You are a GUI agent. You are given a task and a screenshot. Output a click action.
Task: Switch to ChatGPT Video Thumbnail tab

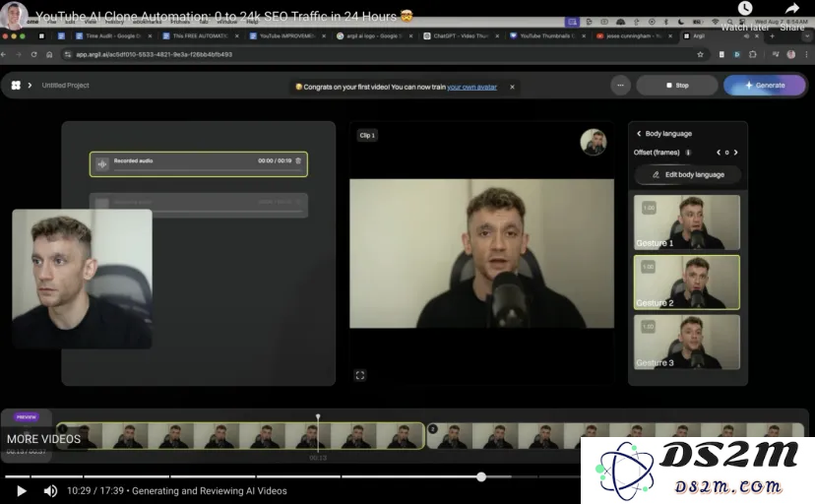[x=461, y=35]
